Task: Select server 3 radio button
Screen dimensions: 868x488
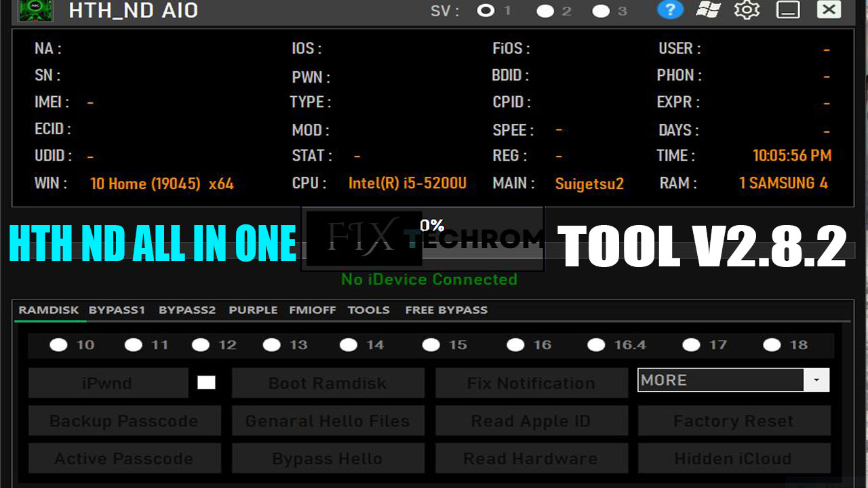Action: point(601,12)
